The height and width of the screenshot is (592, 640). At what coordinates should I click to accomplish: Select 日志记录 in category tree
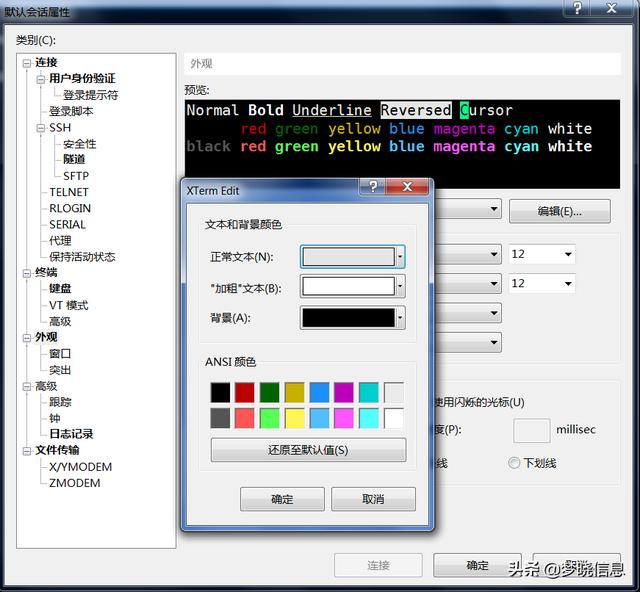(71, 434)
